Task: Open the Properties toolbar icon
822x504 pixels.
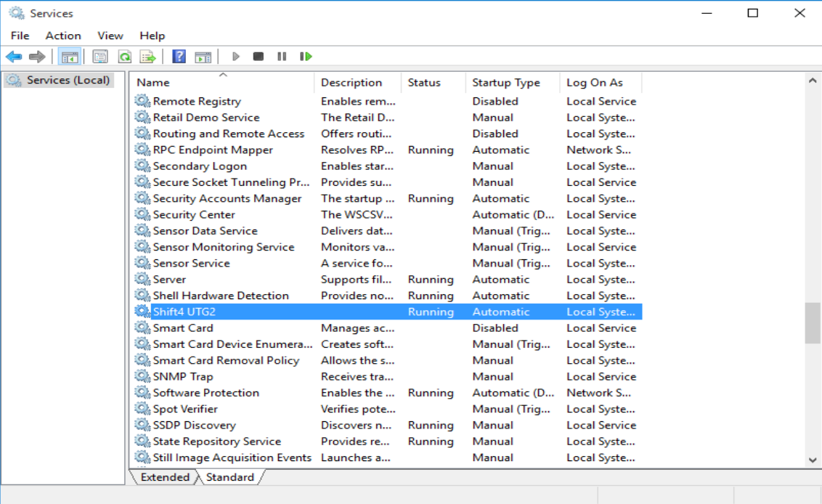Action: click(x=100, y=57)
